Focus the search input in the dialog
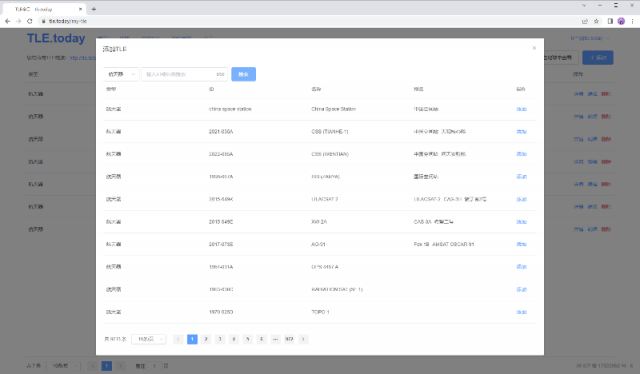 (x=184, y=74)
